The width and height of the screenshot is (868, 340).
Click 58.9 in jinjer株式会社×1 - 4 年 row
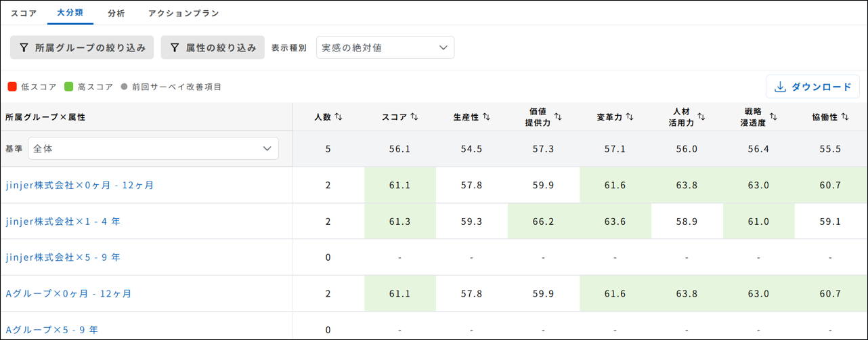pos(687,221)
